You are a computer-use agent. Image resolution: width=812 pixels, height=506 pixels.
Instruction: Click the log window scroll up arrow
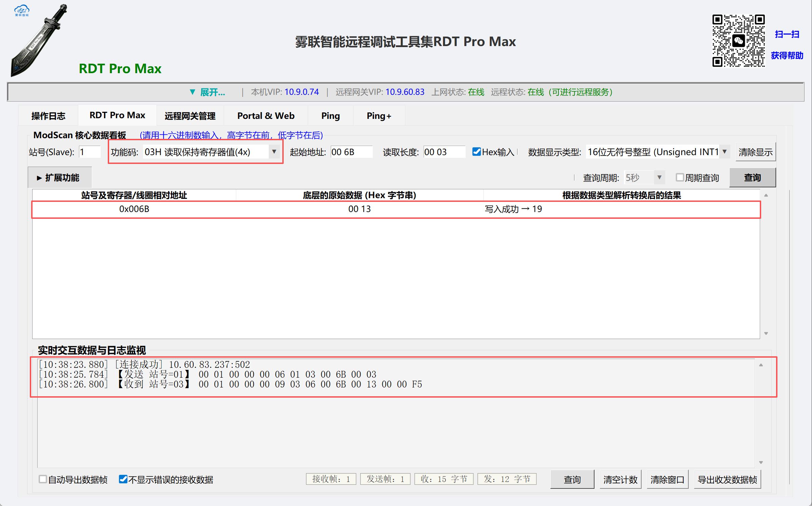(761, 365)
